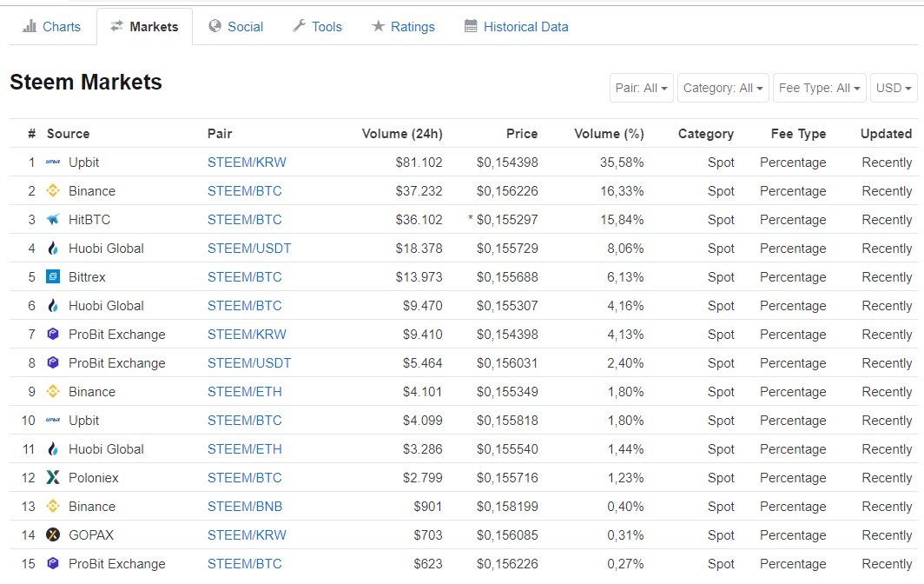Click the Bittrex logo in row 5
The width and height of the screenshot is (924, 584).
pyautogui.click(x=53, y=276)
